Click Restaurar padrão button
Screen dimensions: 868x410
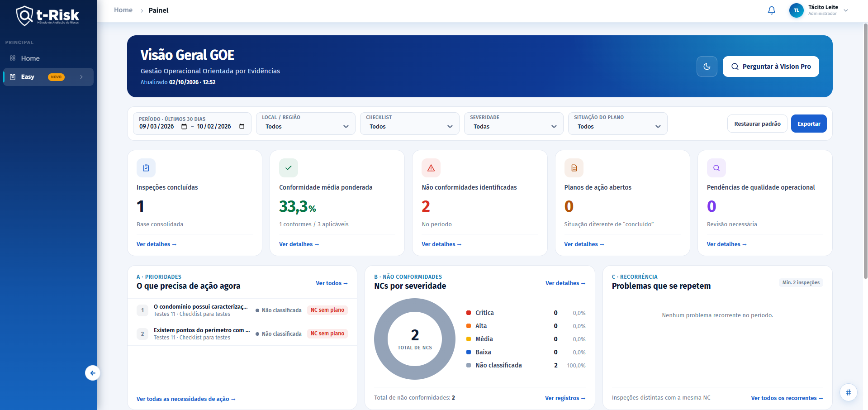point(757,124)
